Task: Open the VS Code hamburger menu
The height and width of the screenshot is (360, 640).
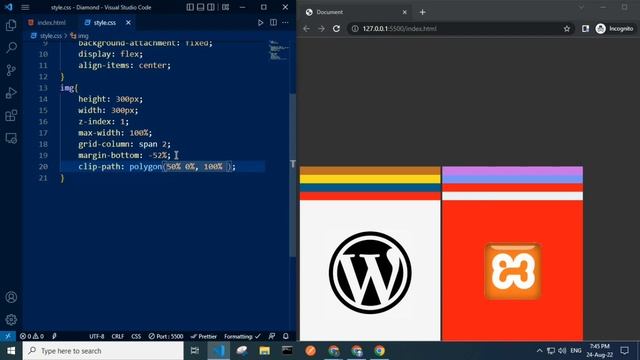Action: pos(25,7)
